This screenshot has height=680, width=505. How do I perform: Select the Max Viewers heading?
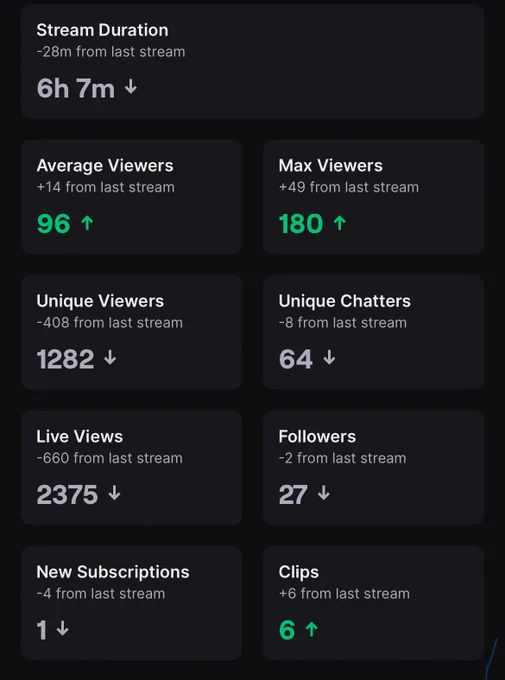[x=331, y=165]
